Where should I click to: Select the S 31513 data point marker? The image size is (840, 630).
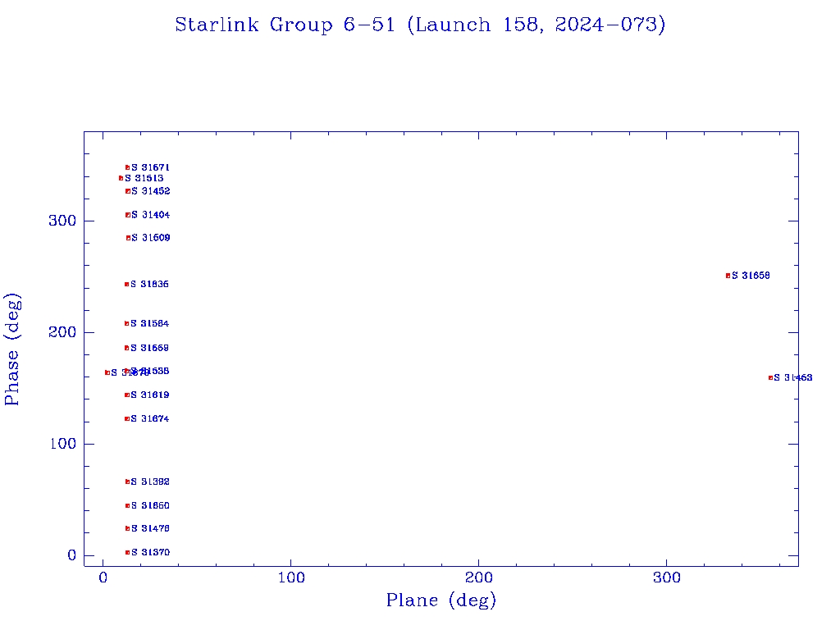pyautogui.click(x=121, y=178)
